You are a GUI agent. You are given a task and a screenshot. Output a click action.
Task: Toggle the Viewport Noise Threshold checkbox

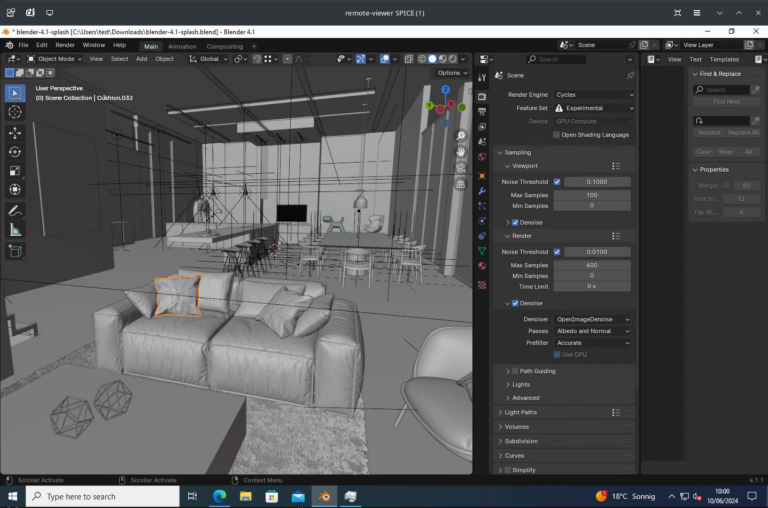click(x=557, y=182)
